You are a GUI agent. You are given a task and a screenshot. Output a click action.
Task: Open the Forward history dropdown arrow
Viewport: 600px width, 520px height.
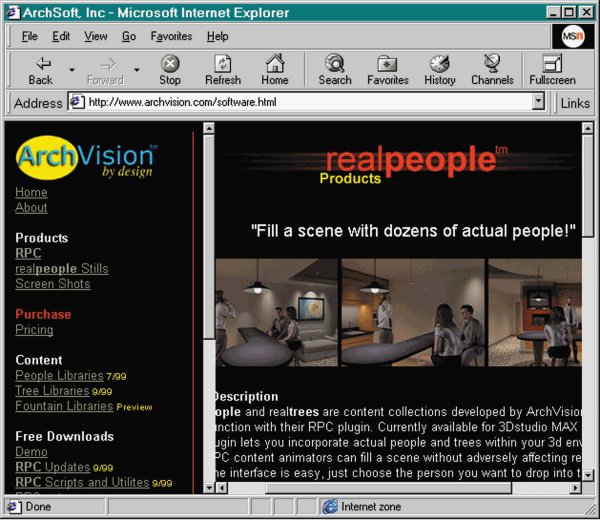pyautogui.click(x=137, y=70)
